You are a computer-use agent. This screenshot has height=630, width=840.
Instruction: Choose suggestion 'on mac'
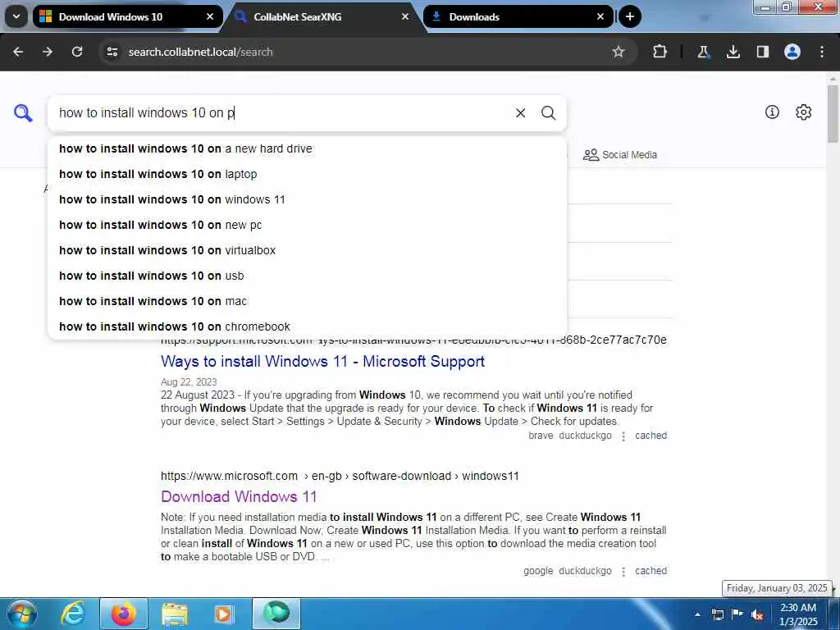[308, 301]
